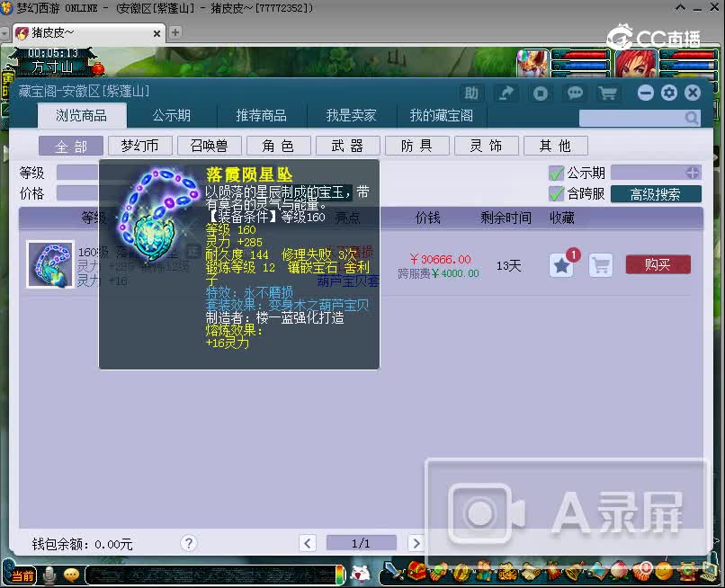
Task: Click the stop-square icon in header
Action: tap(540, 94)
